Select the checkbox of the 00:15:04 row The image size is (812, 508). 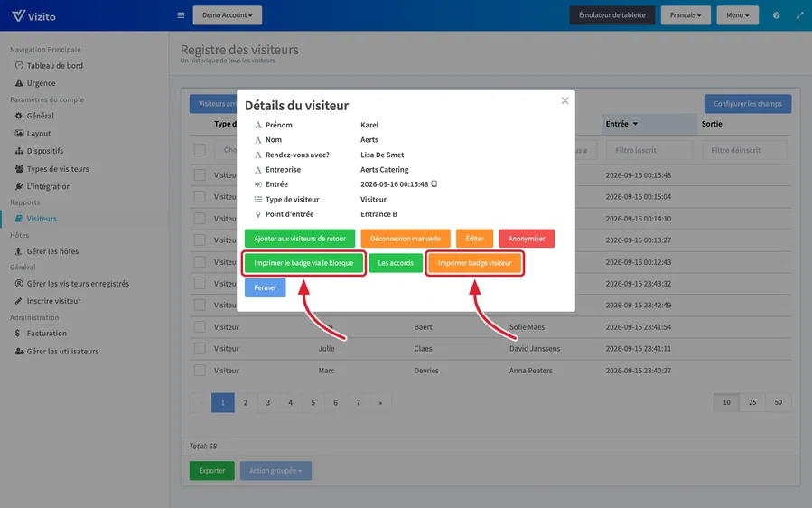click(200, 196)
